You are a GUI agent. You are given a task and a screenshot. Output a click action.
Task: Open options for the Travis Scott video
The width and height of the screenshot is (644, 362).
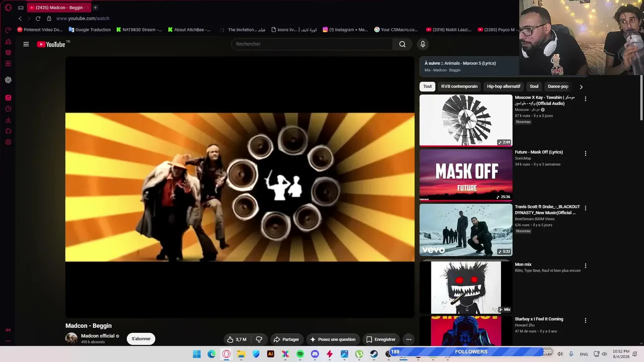click(585, 208)
